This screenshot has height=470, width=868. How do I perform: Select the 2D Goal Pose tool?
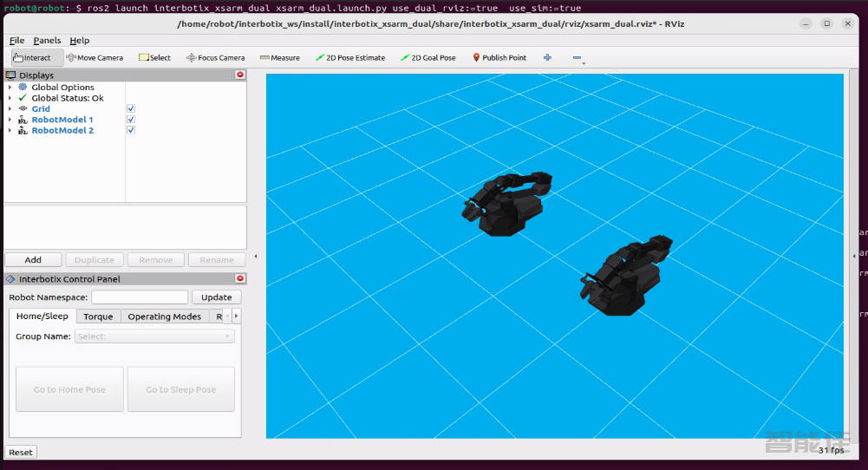coord(428,58)
